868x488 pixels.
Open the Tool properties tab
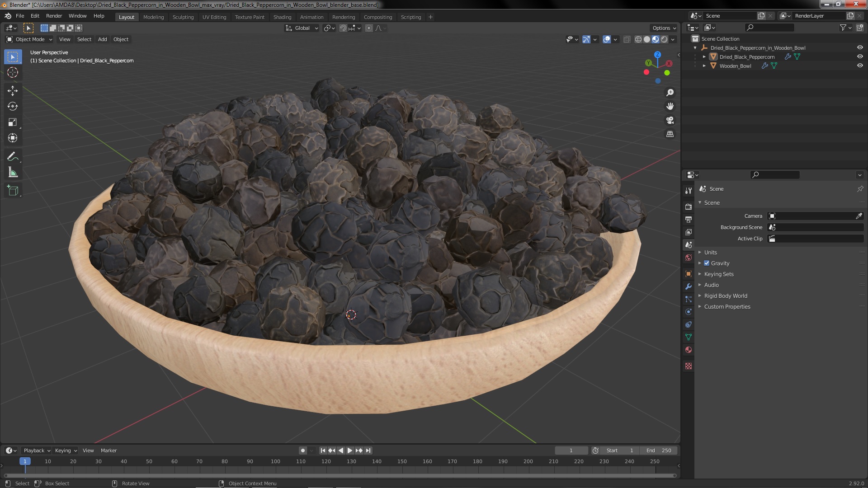coord(688,191)
